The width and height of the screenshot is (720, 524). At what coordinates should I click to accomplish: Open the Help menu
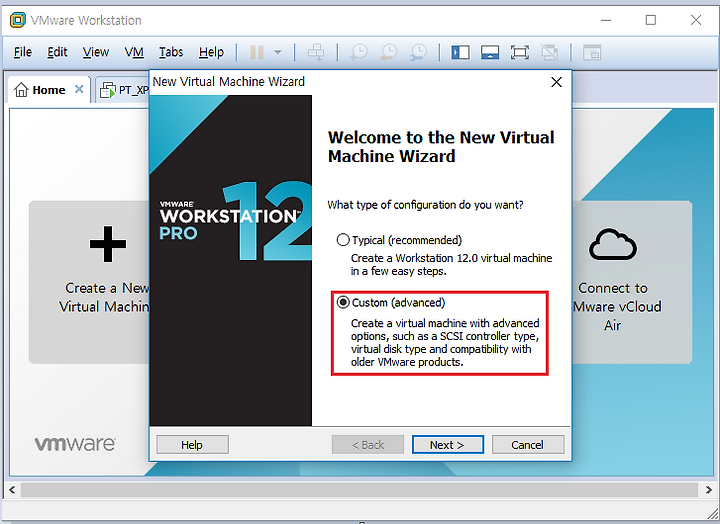pyautogui.click(x=211, y=52)
